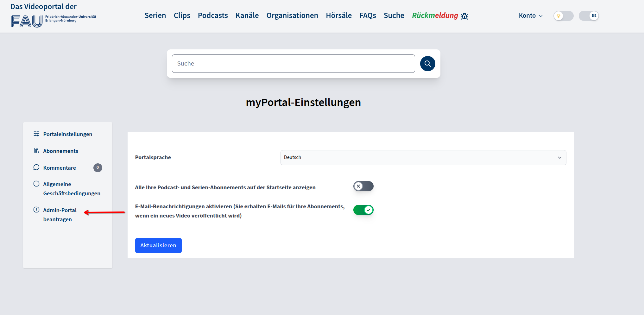Open the Portalsprache dropdown
This screenshot has width=644, height=315.
click(423, 158)
